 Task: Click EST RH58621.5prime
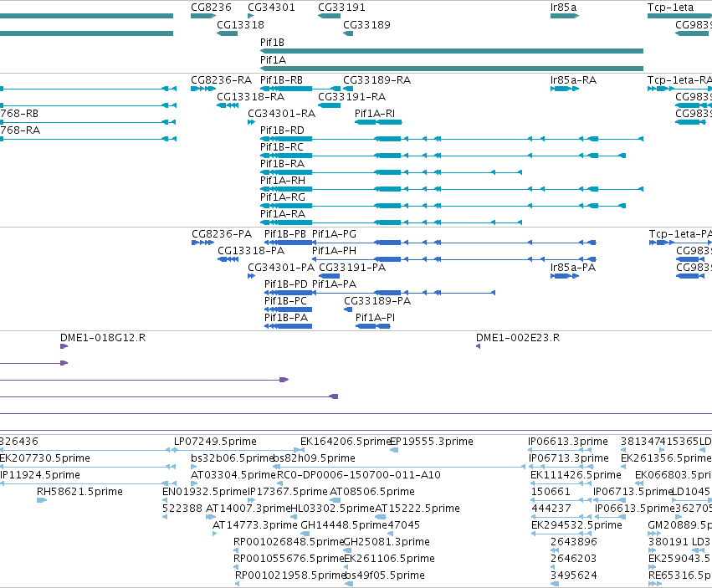(80, 492)
